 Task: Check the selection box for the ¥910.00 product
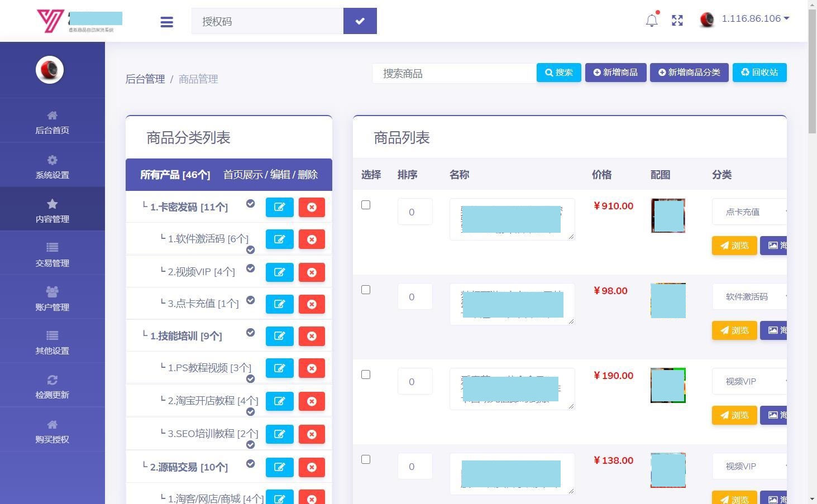click(366, 205)
